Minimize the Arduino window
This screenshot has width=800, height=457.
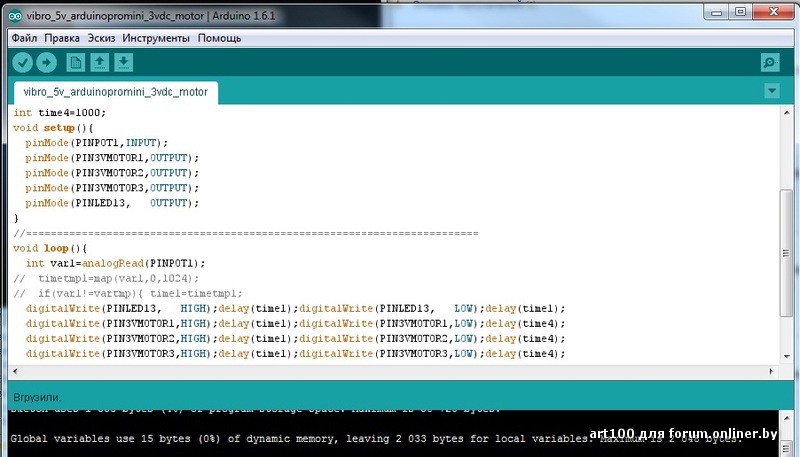[x=716, y=12]
